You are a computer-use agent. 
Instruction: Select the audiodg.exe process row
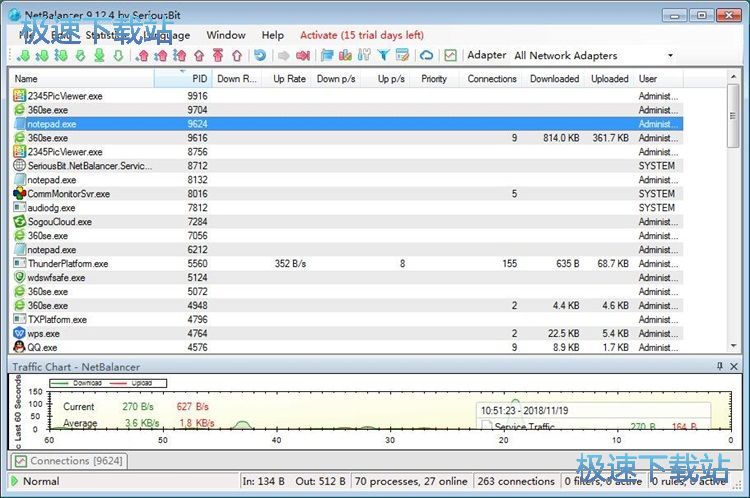(347, 208)
